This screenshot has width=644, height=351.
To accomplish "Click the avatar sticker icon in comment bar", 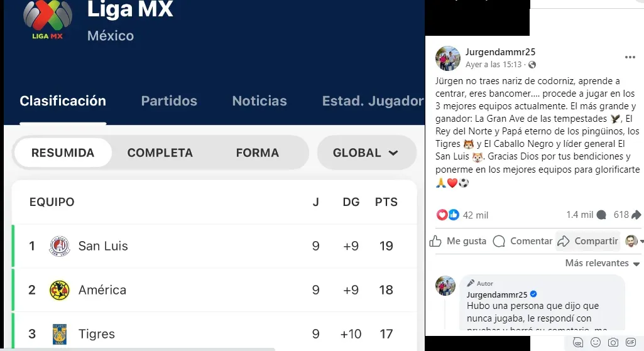I will tap(578, 342).
